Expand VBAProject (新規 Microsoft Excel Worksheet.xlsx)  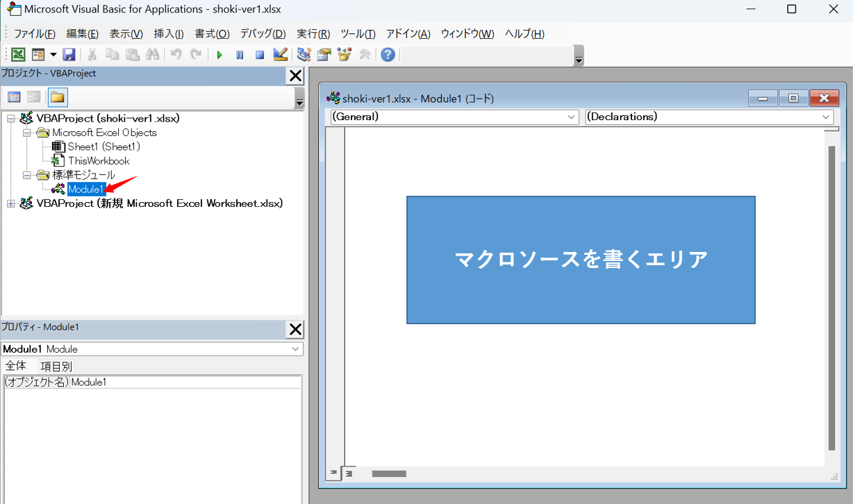pos(10,203)
